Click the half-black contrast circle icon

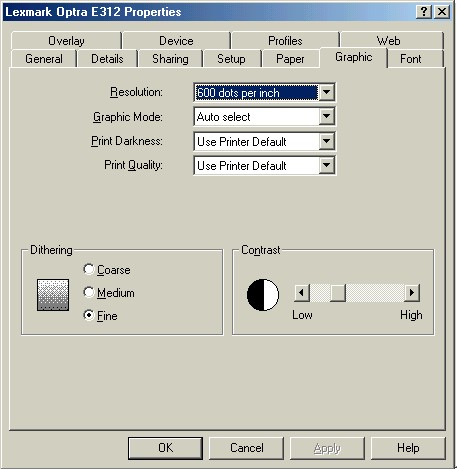[x=263, y=295]
